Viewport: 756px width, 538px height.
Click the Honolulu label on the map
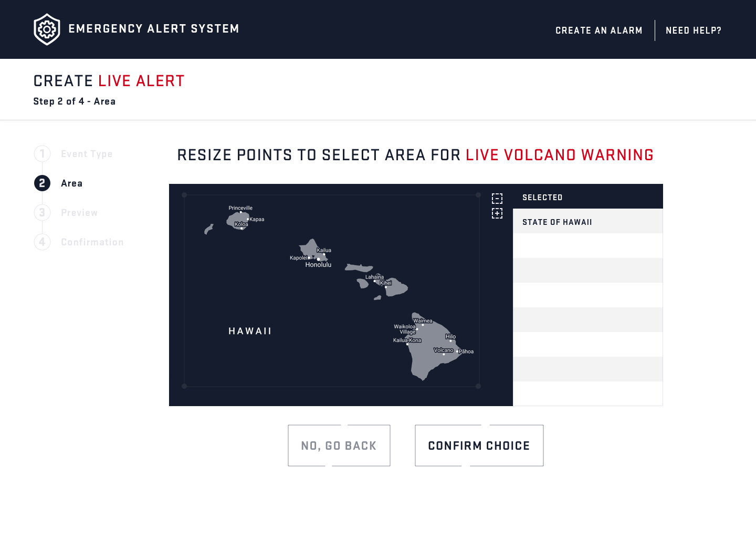(318, 265)
